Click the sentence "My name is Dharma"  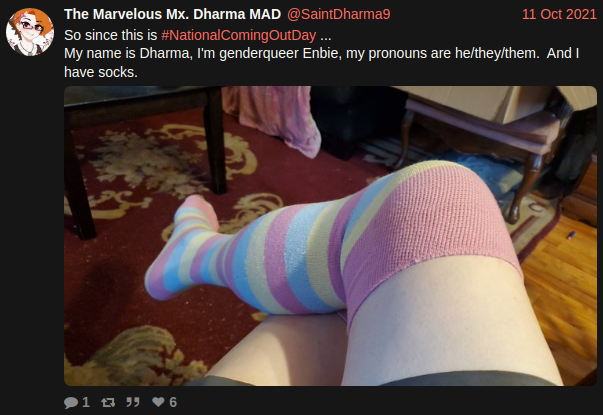tap(128, 53)
